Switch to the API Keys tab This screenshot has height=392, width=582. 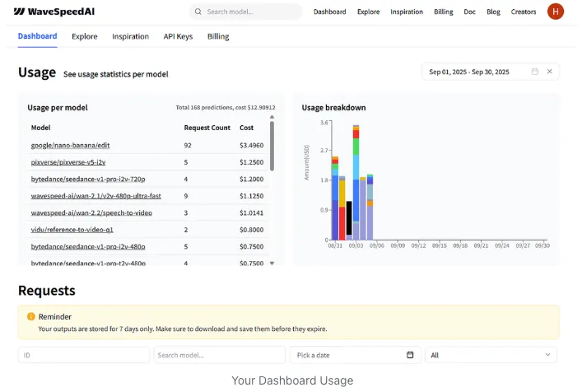pyautogui.click(x=178, y=36)
